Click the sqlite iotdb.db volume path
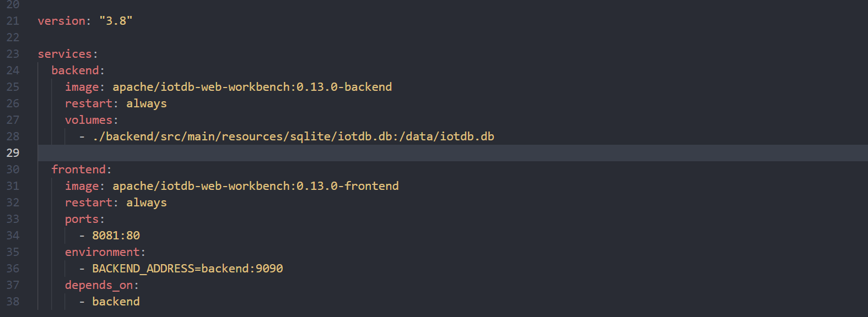The image size is (868, 317). 293,136
